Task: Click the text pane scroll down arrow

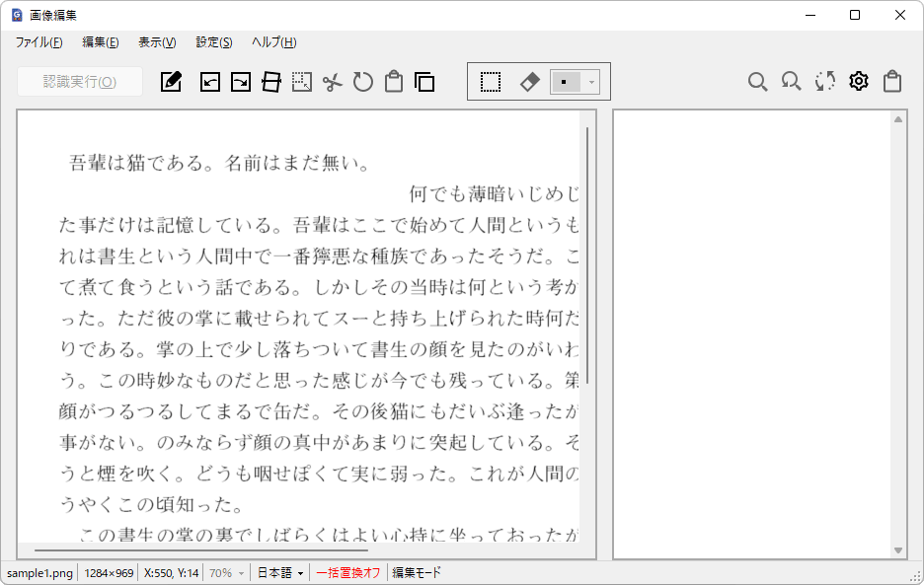Action: point(898,550)
